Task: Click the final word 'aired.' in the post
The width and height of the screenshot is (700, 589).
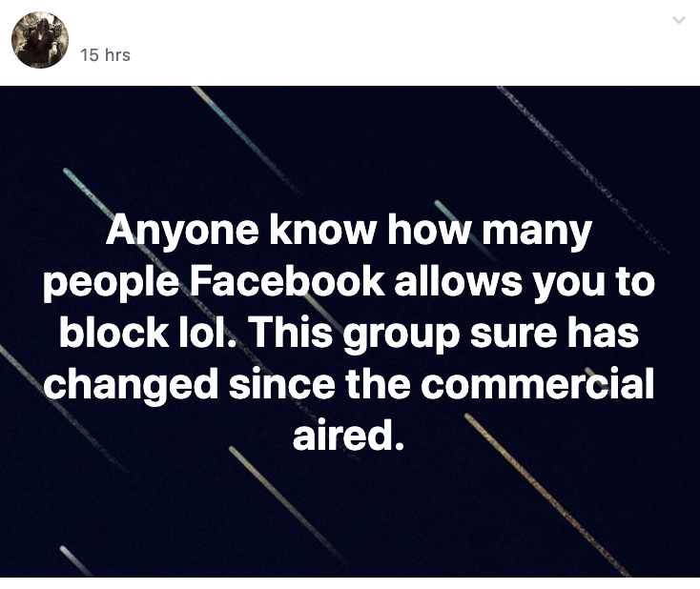Action: coord(349,435)
